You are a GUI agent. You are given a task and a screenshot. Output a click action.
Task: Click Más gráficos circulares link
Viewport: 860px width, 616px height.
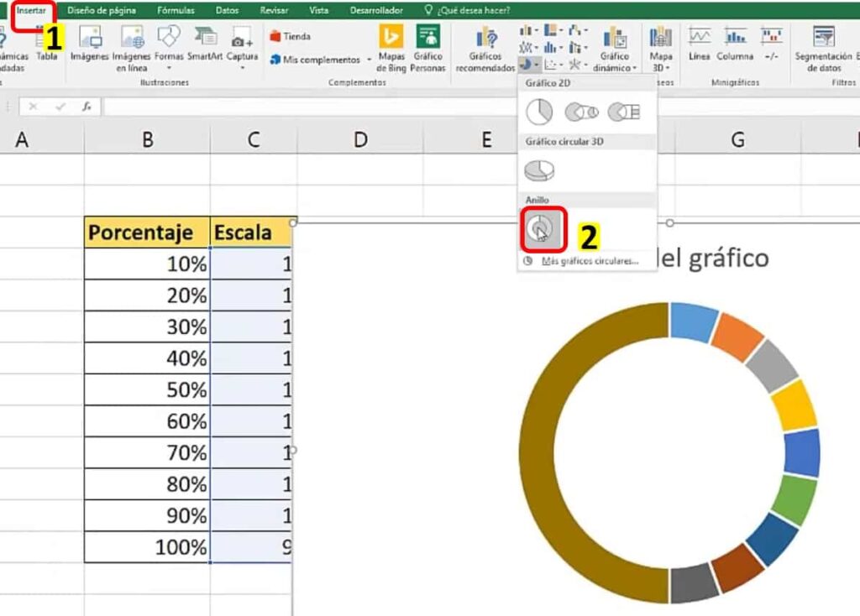(x=590, y=261)
